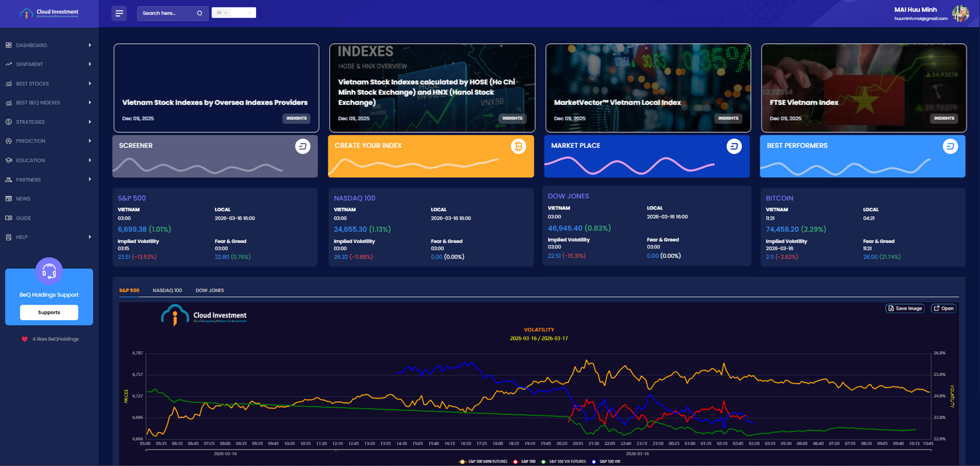Click the Market Place card round icon
This screenshot has height=466, width=980.
pyautogui.click(x=734, y=146)
